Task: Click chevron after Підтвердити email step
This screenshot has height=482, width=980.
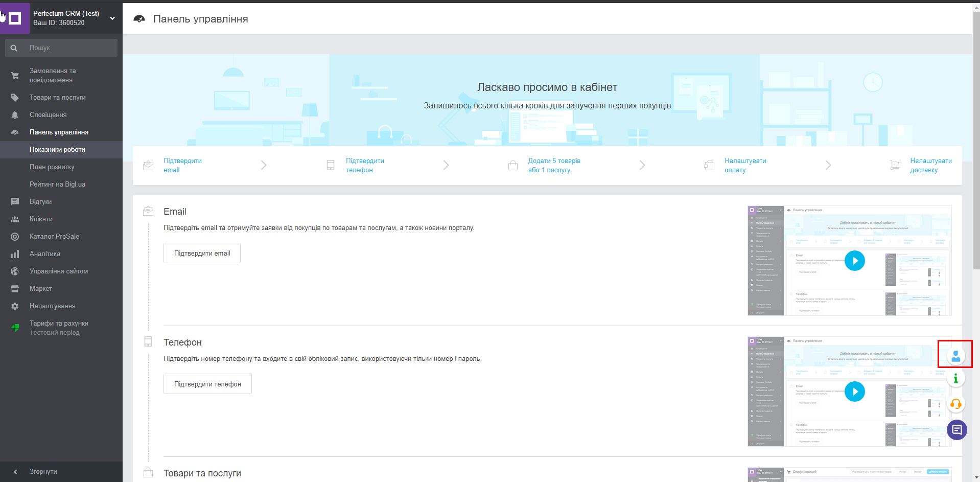Action: pos(264,165)
